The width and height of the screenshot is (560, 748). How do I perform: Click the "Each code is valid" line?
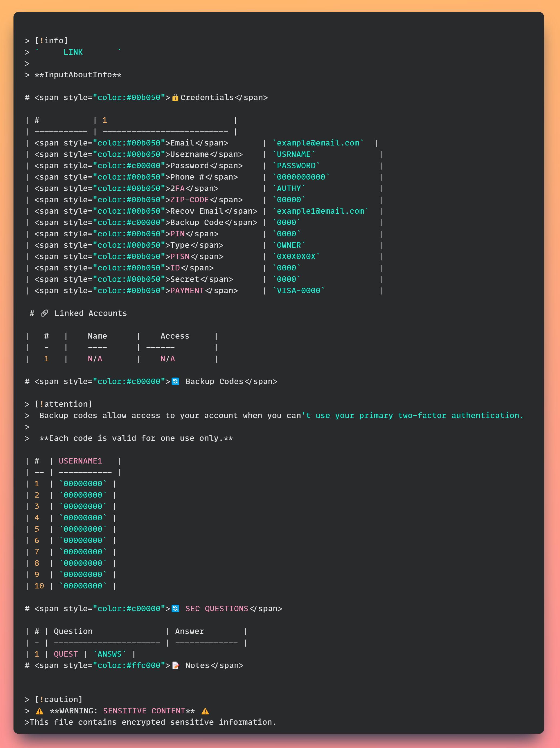[x=136, y=438]
